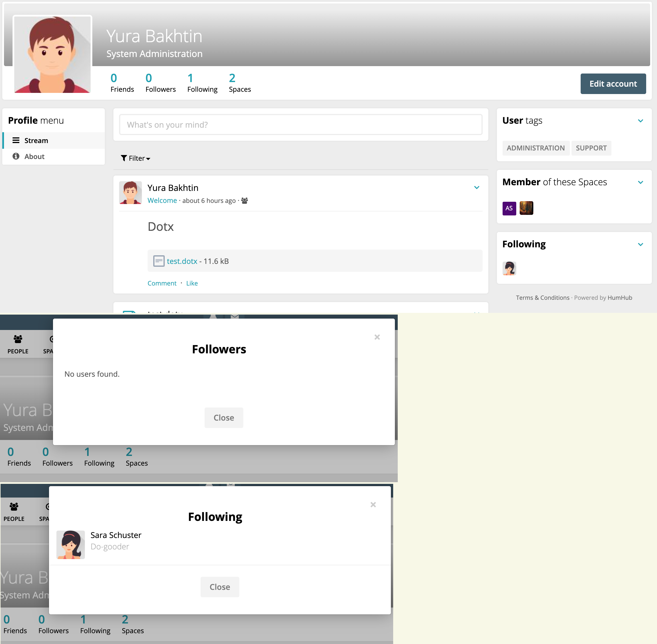Collapse the Member of these Spaces panel

(x=641, y=182)
